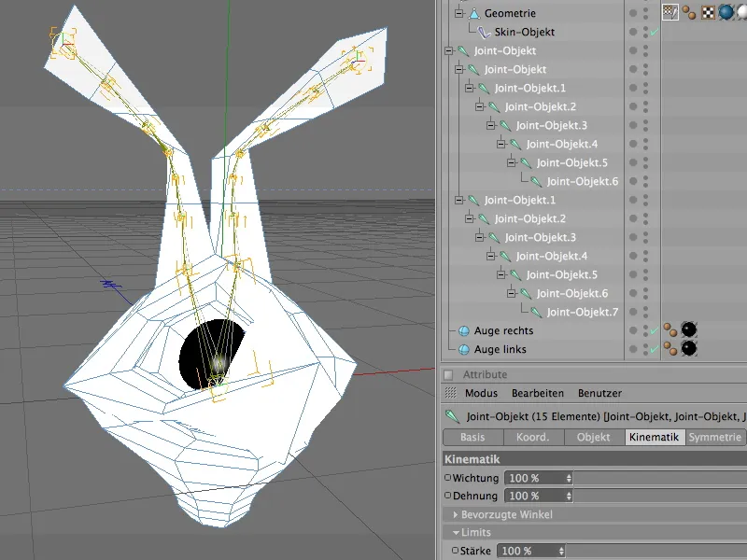Collapse the Limits section
The image size is (747, 560).
pyautogui.click(x=456, y=532)
